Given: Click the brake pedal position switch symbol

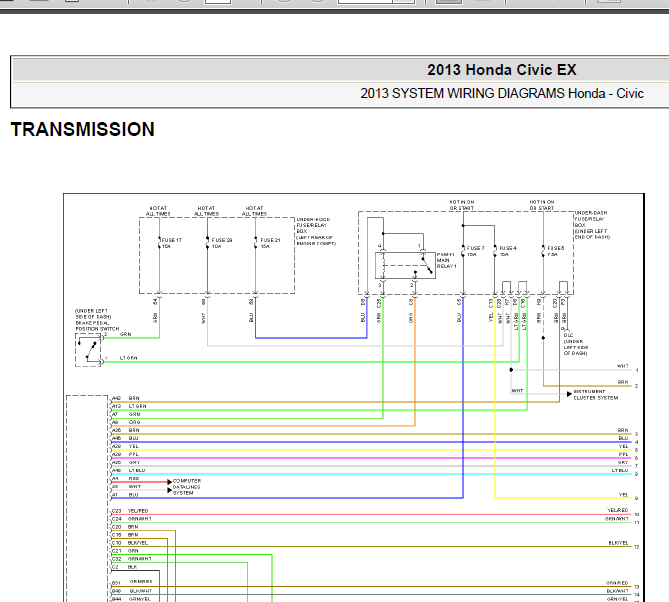Looking at the screenshot, I should (x=88, y=350).
